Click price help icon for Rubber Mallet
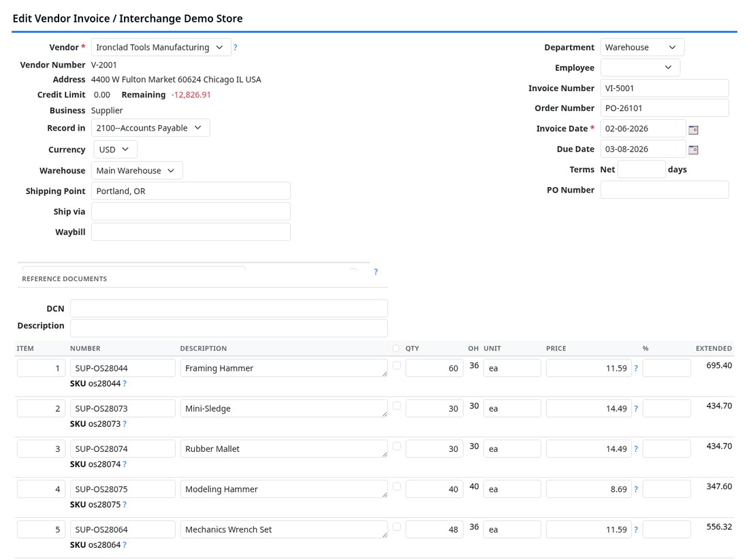Screen dimensions: 749x560 tap(636, 449)
